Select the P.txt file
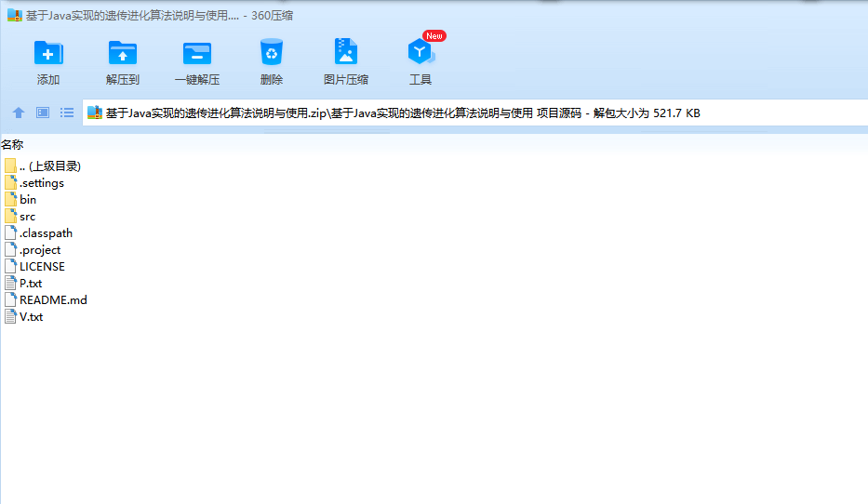The height and width of the screenshot is (504, 868). (x=23, y=284)
